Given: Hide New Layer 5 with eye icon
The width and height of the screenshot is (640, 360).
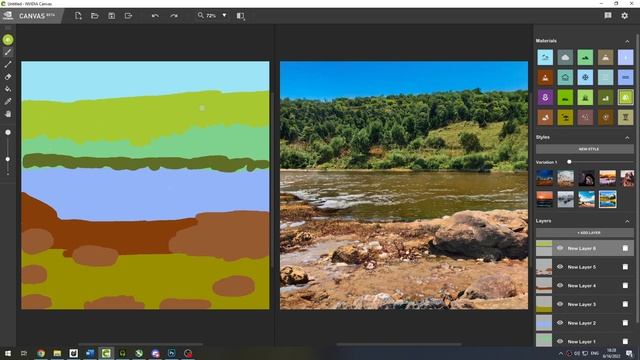Looking at the screenshot, I should [x=560, y=267].
